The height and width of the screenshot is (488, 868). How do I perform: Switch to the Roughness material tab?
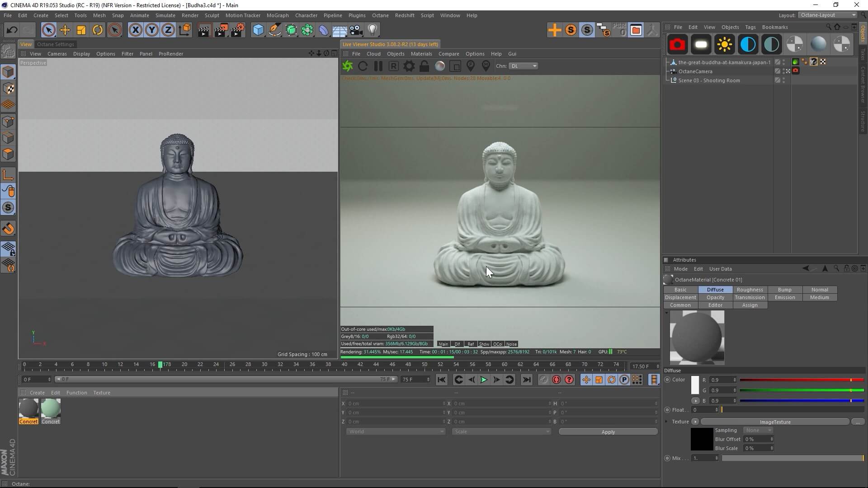750,290
